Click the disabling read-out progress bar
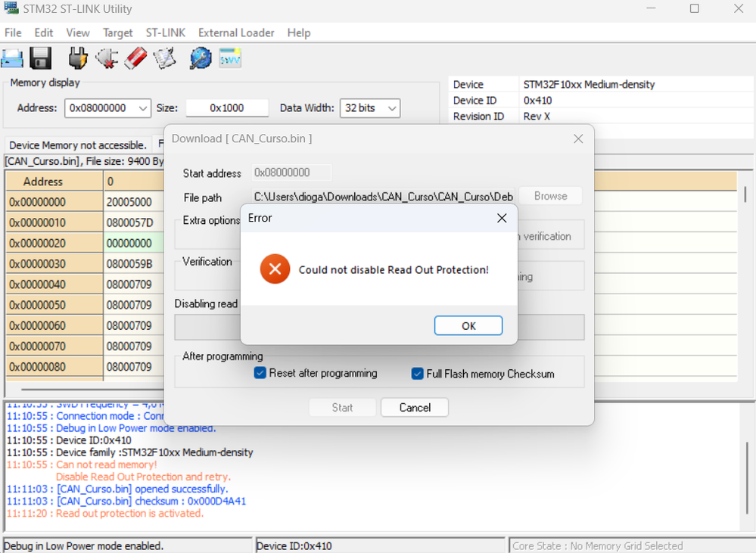Image resolution: width=756 pixels, height=553 pixels. click(379, 328)
